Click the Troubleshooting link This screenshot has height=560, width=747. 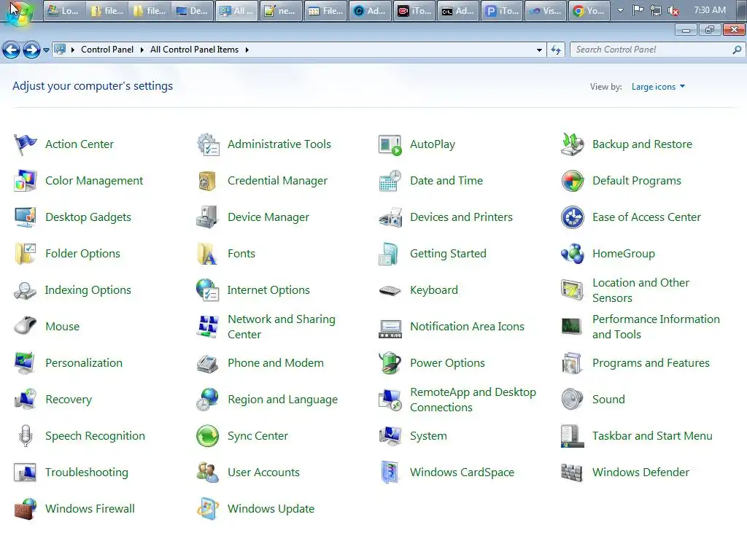[87, 472]
